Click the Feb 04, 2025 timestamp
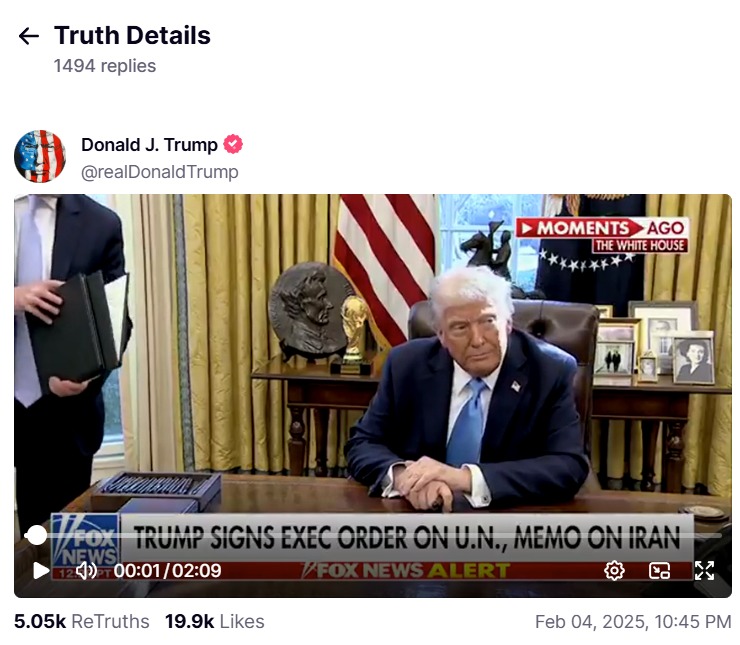740x645 pixels. (x=633, y=621)
